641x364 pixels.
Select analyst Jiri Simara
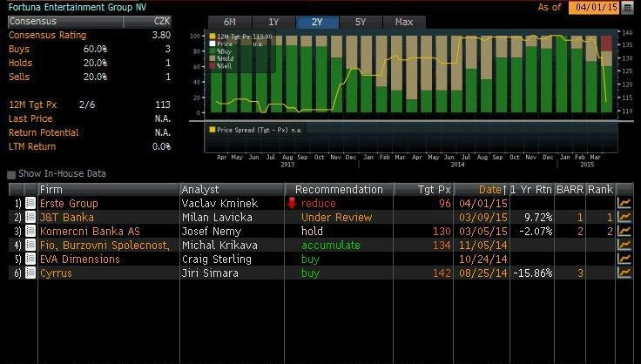click(x=210, y=273)
